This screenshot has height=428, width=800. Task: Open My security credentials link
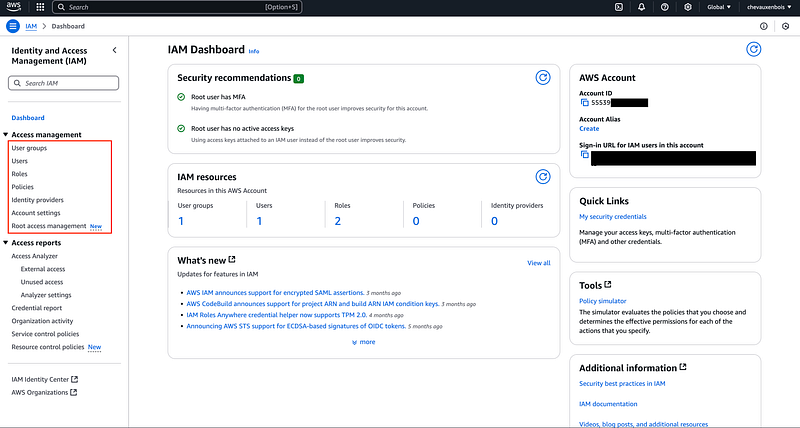[613, 216]
